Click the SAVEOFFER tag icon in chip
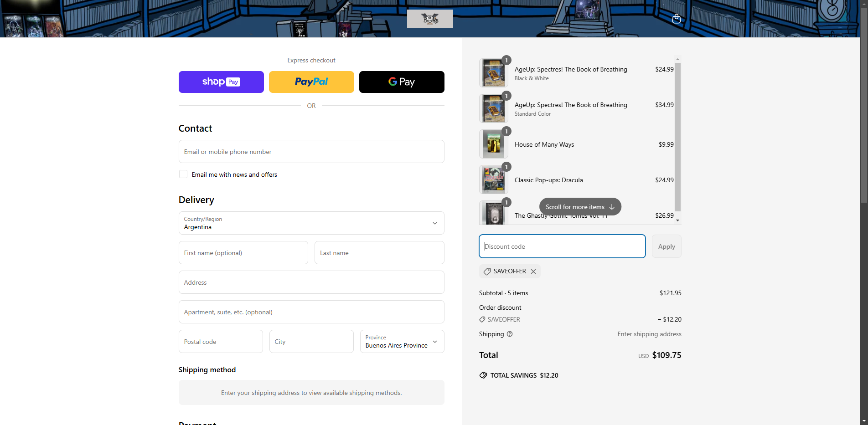The height and width of the screenshot is (425, 868). click(x=487, y=271)
